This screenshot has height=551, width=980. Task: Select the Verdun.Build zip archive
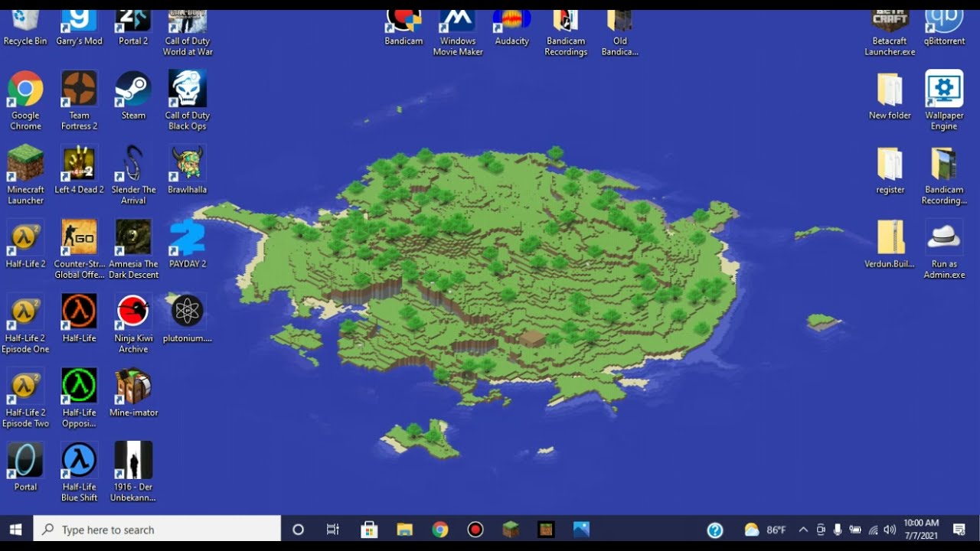coord(890,243)
